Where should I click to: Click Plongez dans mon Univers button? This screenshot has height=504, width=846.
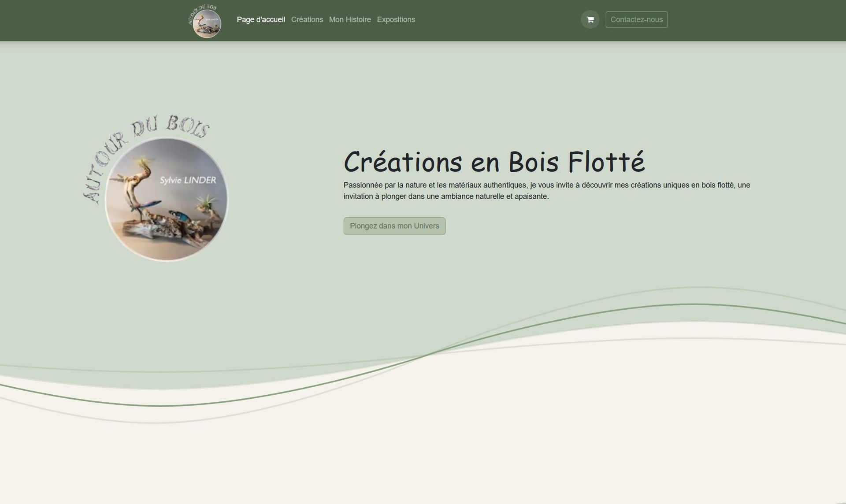394,226
